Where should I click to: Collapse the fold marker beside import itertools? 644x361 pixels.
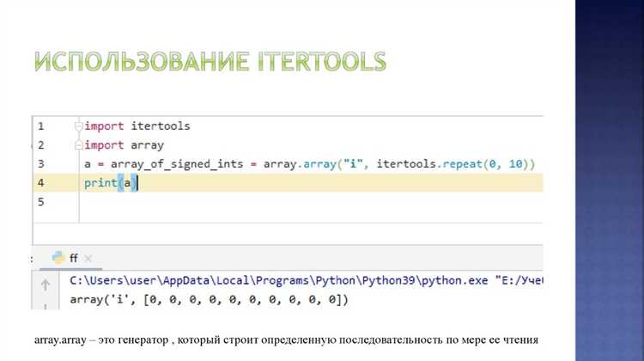(x=79, y=126)
